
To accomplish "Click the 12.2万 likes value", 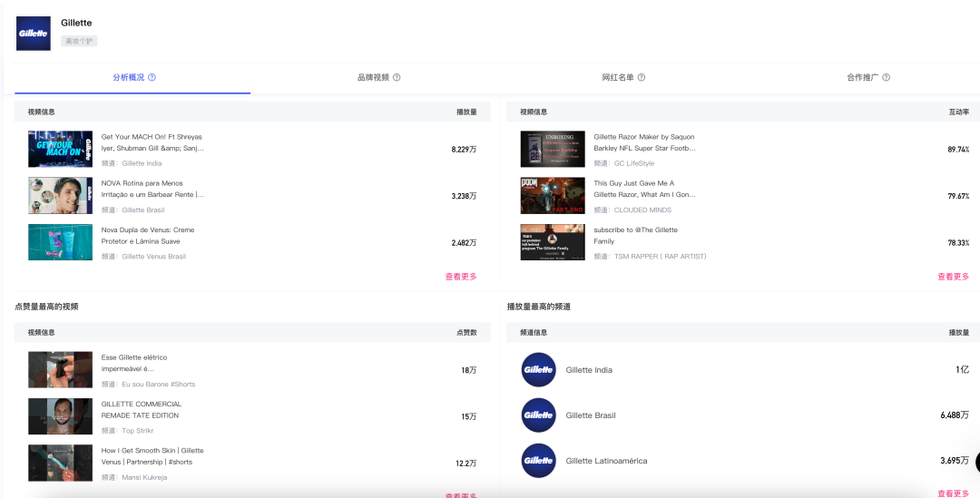I will pos(466,463).
